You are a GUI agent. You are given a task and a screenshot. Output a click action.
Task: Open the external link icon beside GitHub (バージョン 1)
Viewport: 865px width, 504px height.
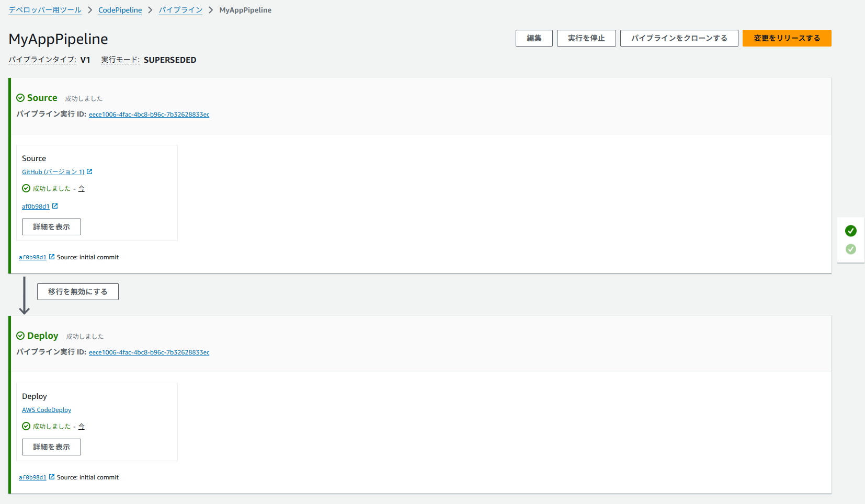point(89,171)
